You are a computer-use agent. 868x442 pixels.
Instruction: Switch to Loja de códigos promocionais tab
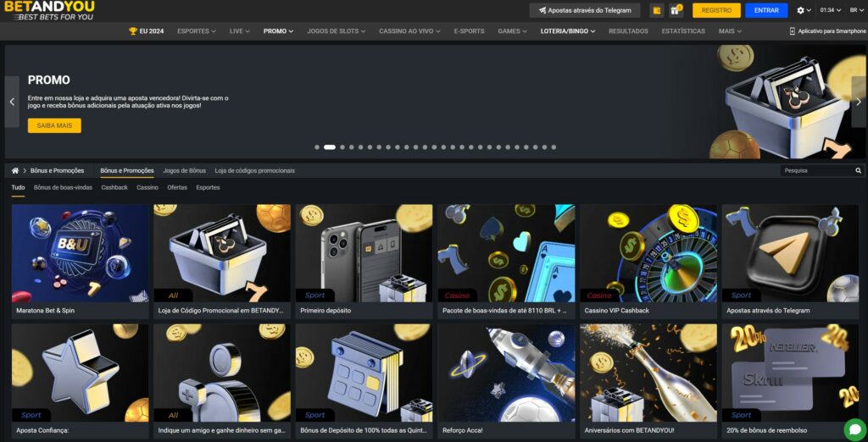(254, 171)
